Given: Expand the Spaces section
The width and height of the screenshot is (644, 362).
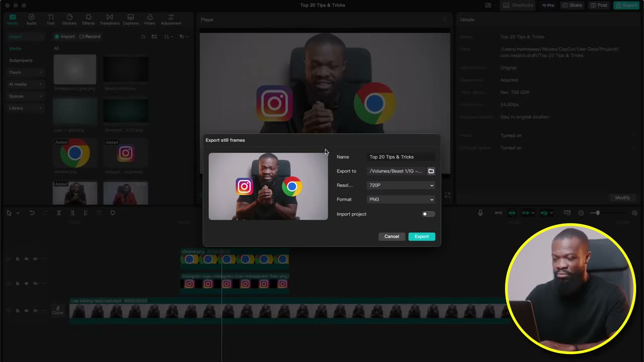Looking at the screenshot, I should 26,96.
